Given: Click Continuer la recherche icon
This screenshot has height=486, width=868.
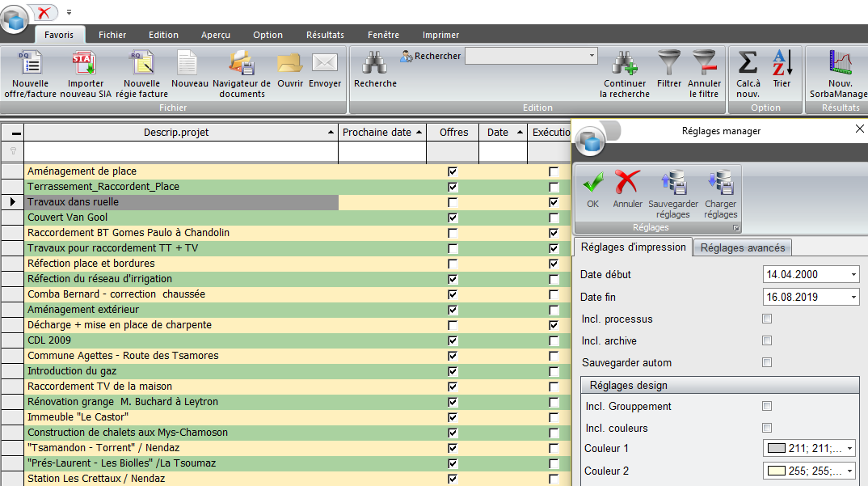Looking at the screenshot, I should [625, 62].
